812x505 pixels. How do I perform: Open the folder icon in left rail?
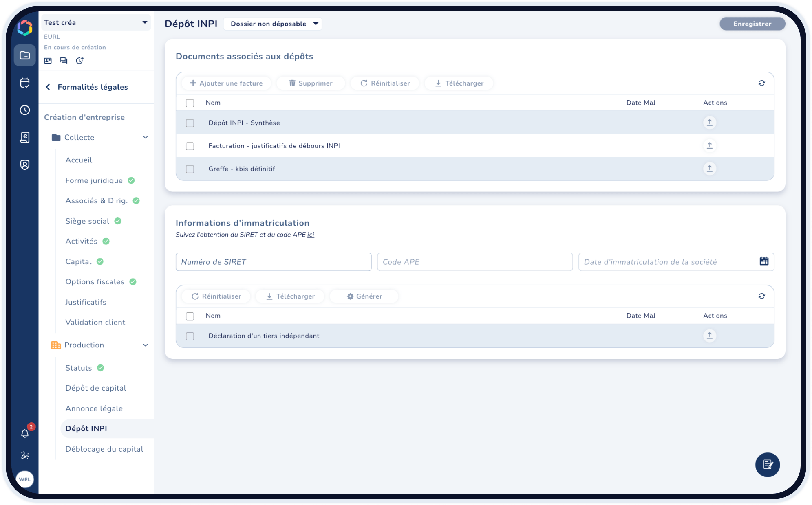pos(25,55)
